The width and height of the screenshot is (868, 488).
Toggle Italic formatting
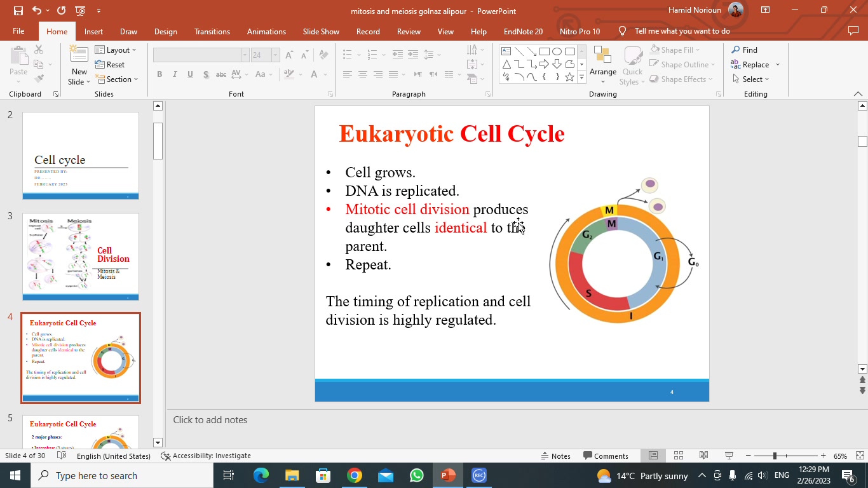tap(175, 74)
